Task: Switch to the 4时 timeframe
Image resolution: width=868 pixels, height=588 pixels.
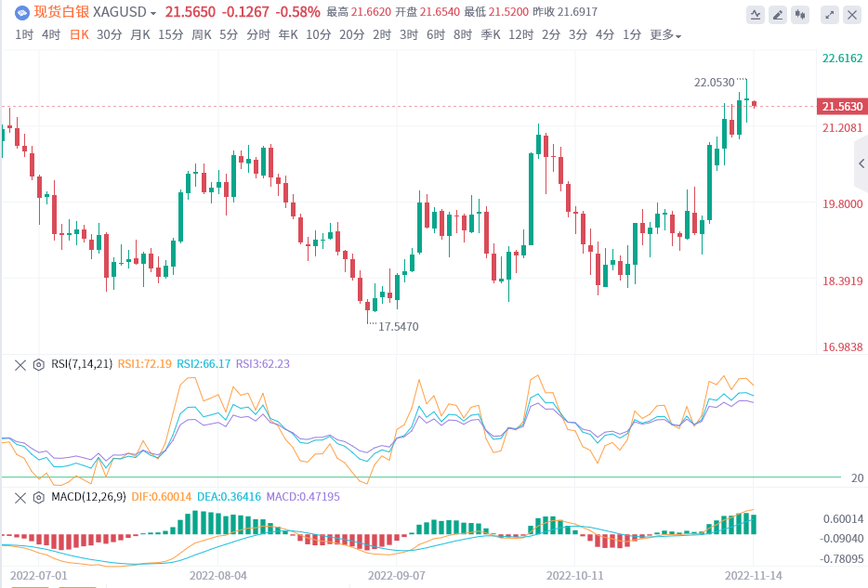Action: tap(51, 35)
